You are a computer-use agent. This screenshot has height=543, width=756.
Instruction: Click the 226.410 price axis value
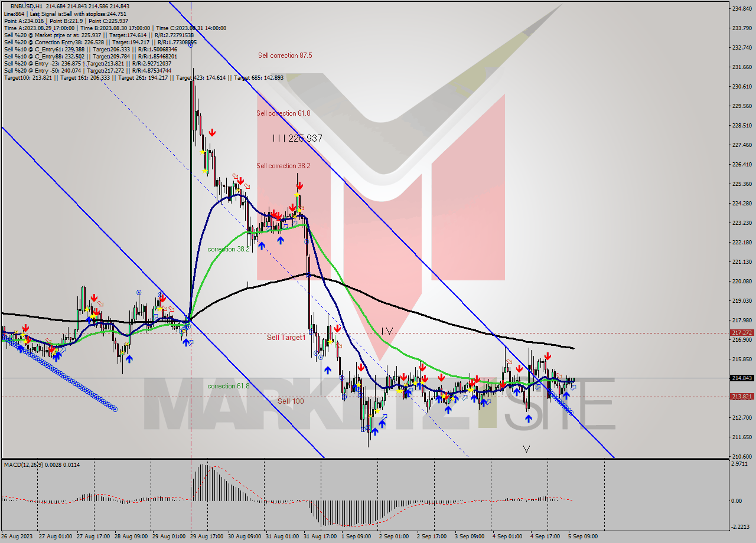[x=742, y=164]
